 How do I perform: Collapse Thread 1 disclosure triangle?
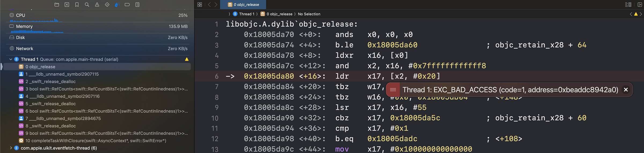[11, 59]
